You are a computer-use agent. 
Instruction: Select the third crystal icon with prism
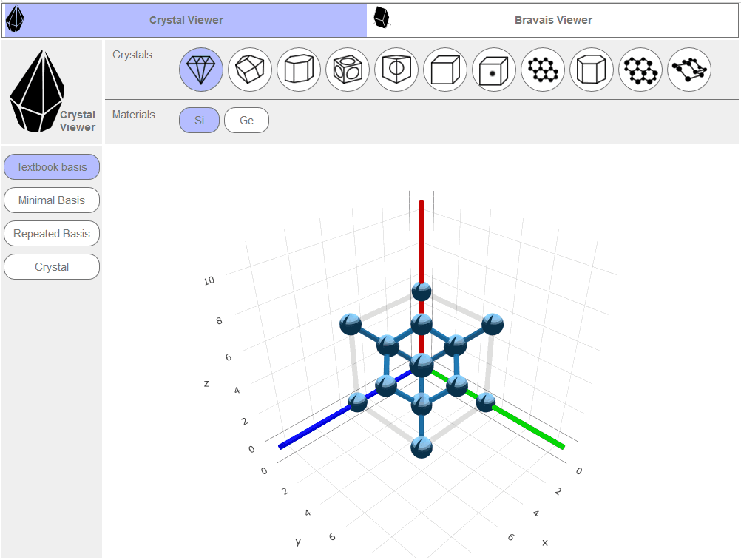tap(299, 70)
